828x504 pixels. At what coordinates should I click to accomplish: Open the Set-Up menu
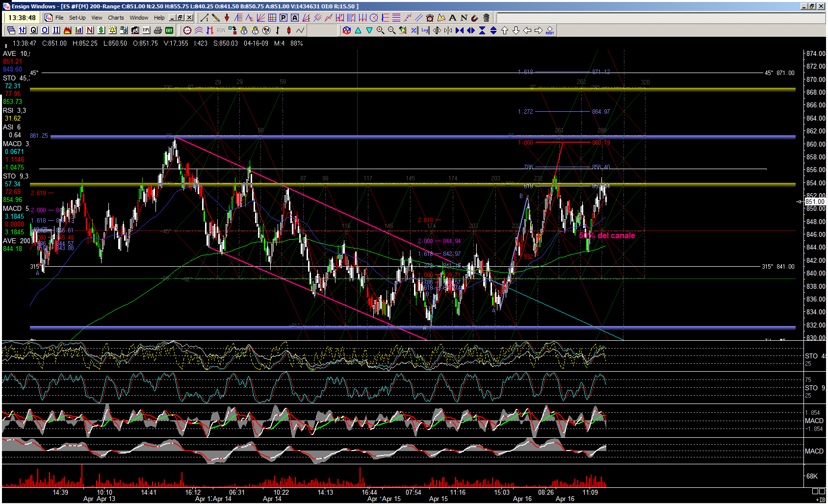click(77, 18)
